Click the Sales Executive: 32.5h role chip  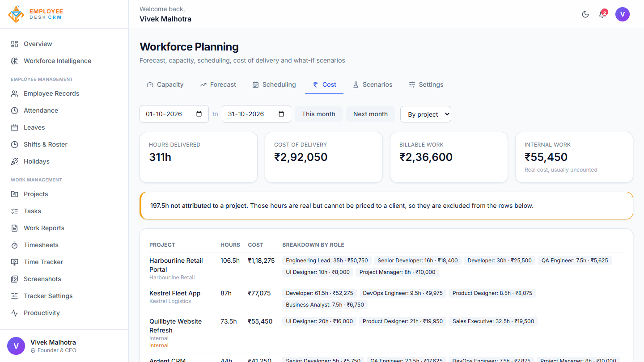(493, 321)
